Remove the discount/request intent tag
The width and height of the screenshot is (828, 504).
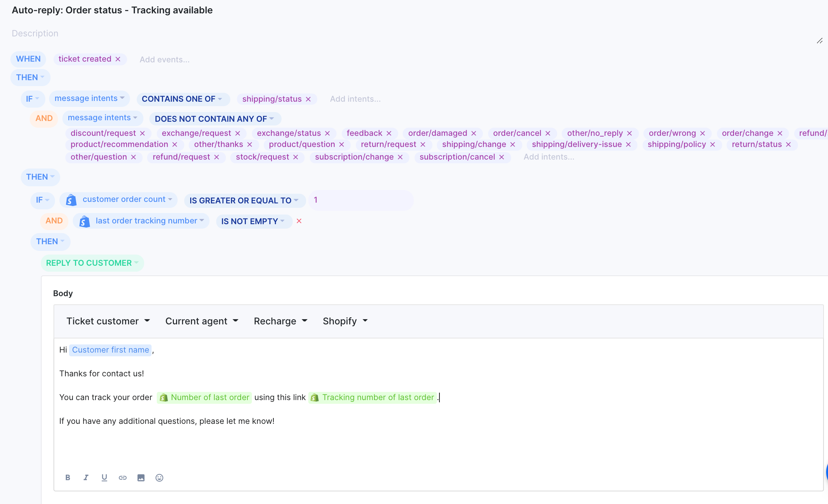[x=142, y=133]
